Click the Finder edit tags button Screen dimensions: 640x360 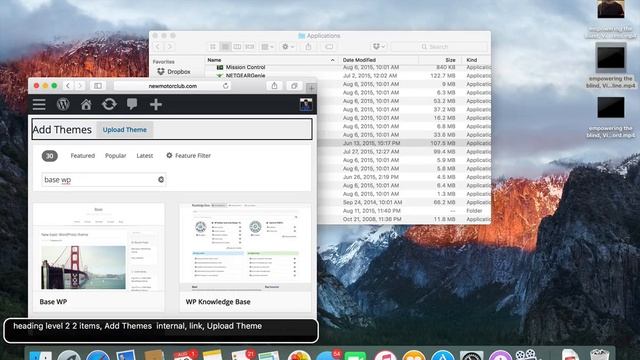329,47
